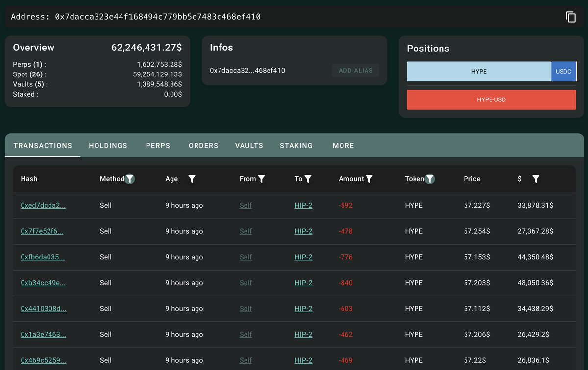This screenshot has width=588, height=370.
Task: Click the 57.254$ price cell
Action: click(x=476, y=231)
